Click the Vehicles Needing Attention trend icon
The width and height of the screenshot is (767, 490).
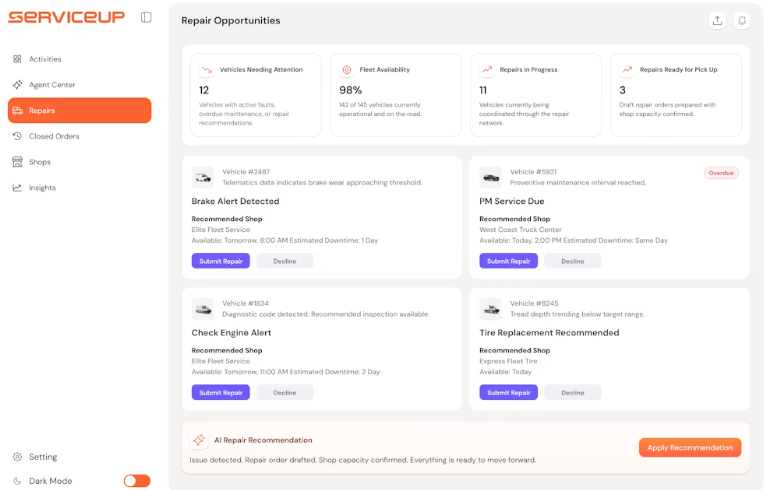point(206,70)
